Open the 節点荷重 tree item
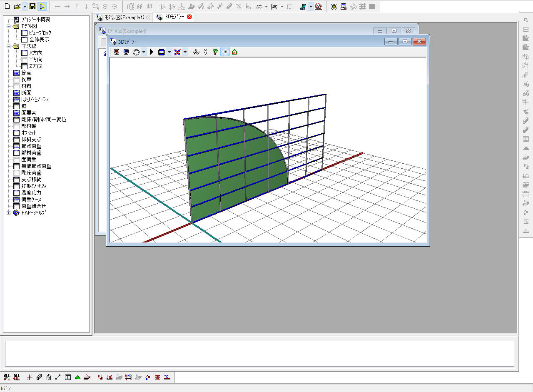The width and height of the screenshot is (533, 392). [31, 146]
